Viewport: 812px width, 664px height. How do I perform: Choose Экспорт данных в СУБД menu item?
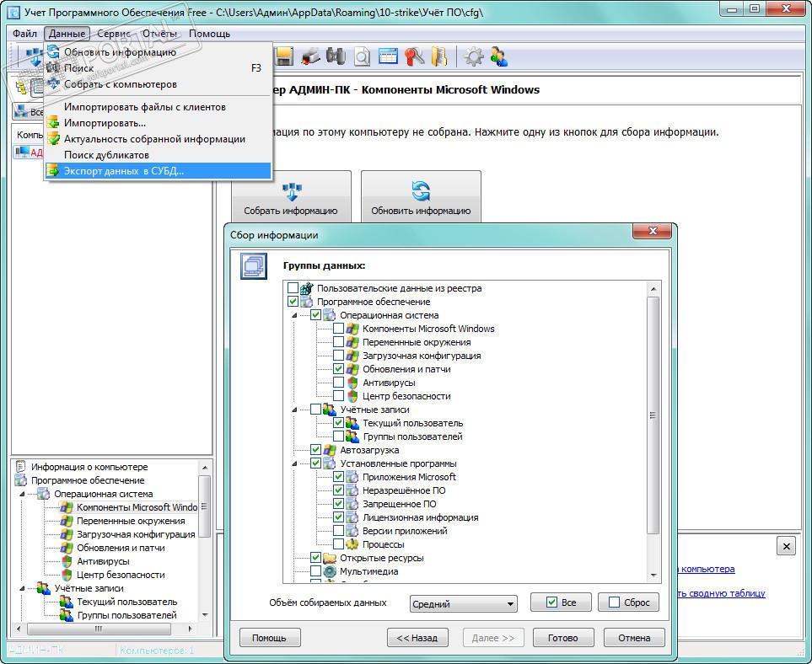click(158, 171)
